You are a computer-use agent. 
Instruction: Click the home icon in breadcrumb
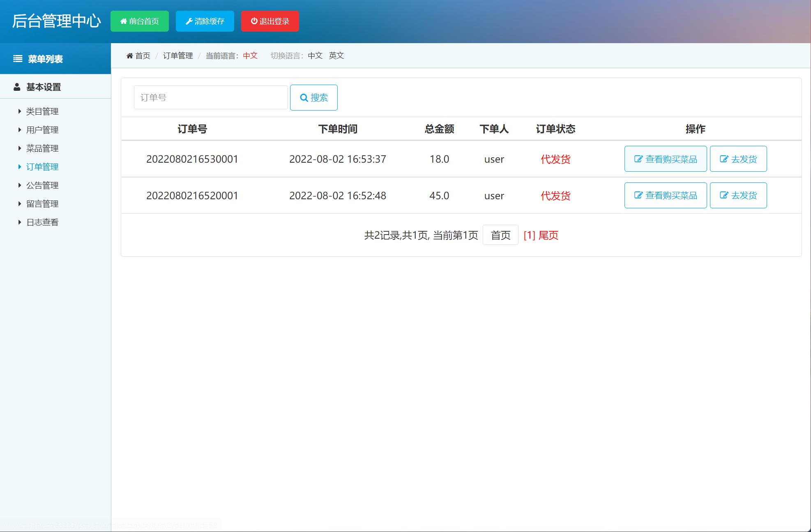(129, 55)
